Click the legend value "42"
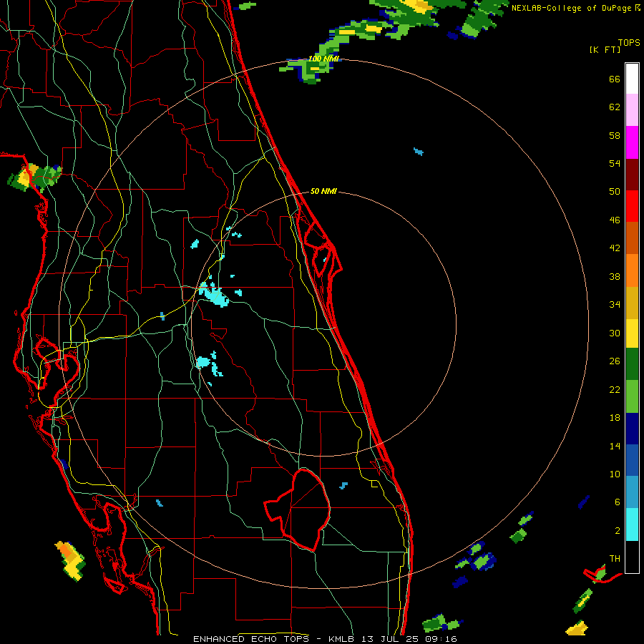The width and height of the screenshot is (644, 644). [615, 248]
